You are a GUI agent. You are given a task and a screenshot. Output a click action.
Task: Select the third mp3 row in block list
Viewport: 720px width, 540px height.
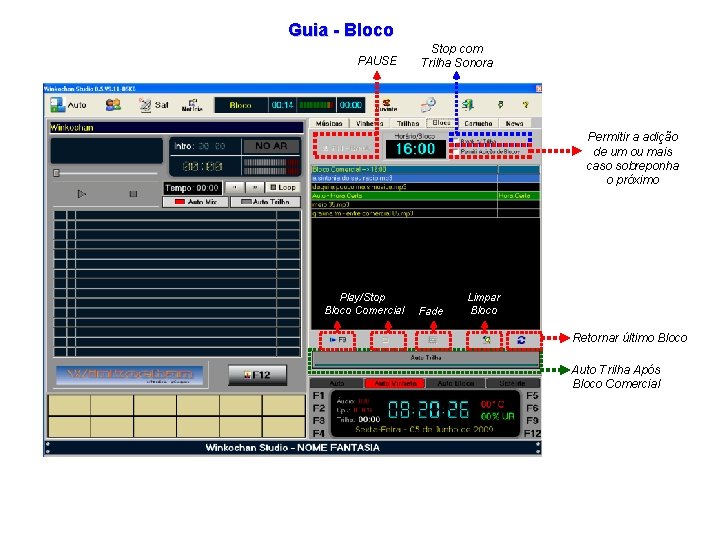(x=425, y=187)
